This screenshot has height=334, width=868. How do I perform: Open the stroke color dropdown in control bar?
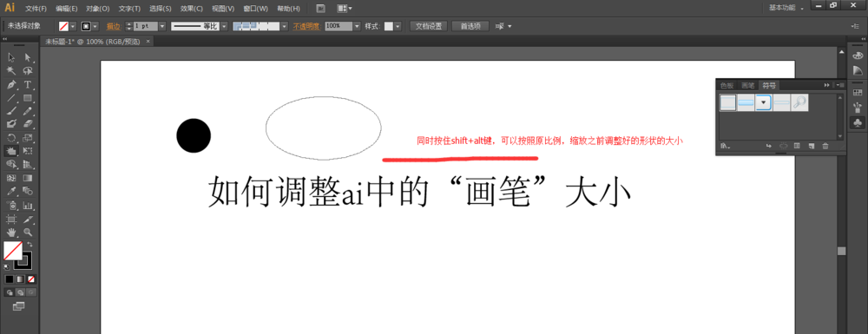point(95,26)
